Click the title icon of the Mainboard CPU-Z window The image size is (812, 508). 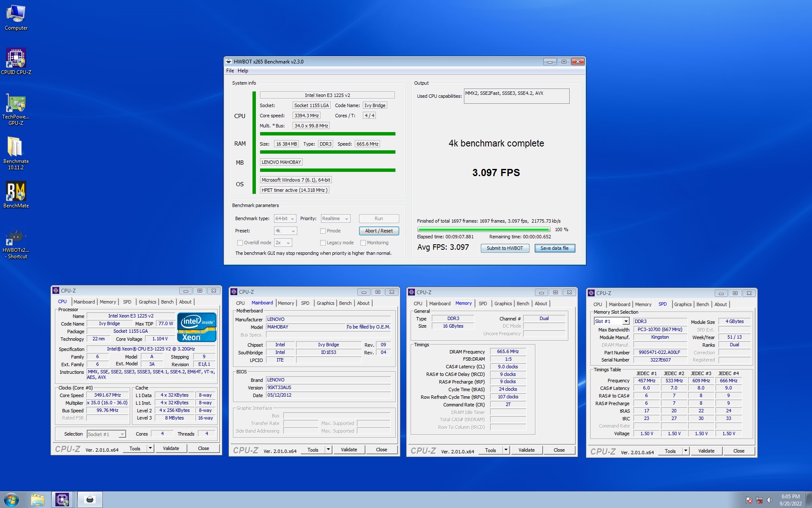(234, 292)
